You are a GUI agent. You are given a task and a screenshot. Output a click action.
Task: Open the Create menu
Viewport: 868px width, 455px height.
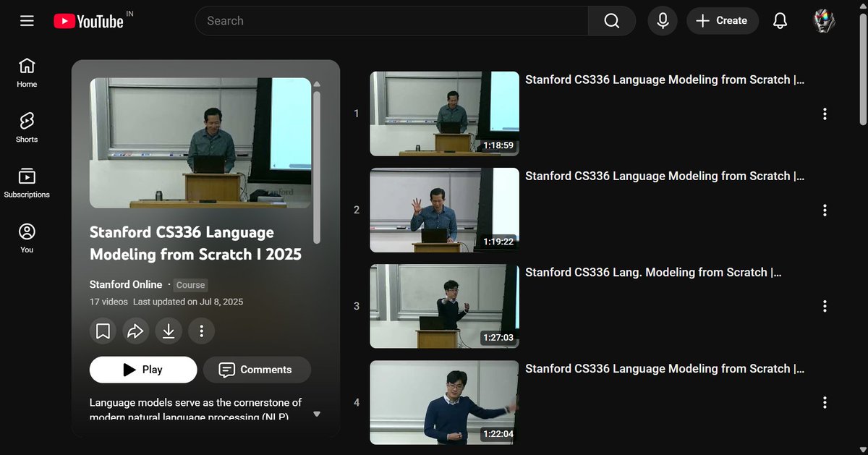[722, 21]
